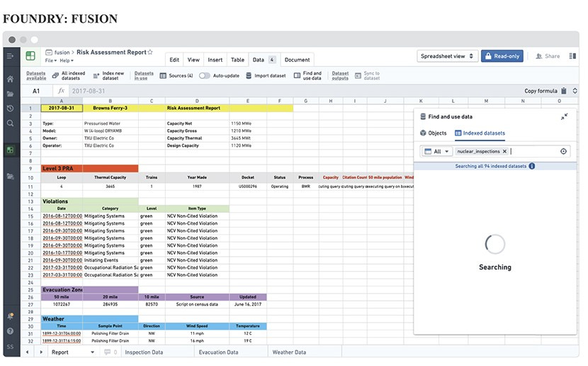Open the search magnifier in sidebar
Viewport: 588px width, 366px height.
click(x=10, y=123)
